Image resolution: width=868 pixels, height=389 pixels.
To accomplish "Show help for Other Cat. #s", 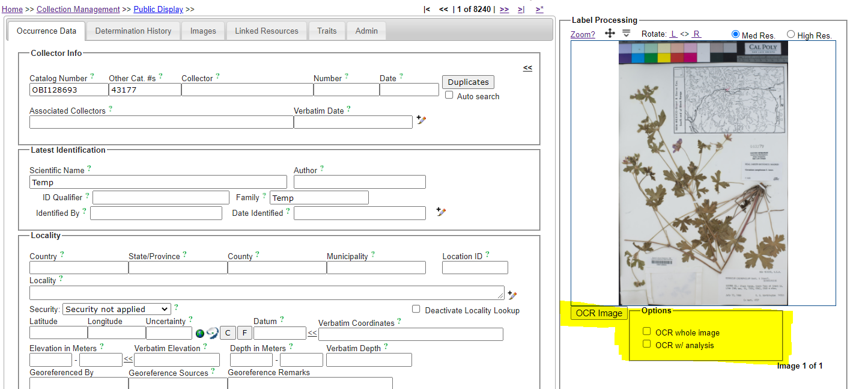I will point(160,77).
